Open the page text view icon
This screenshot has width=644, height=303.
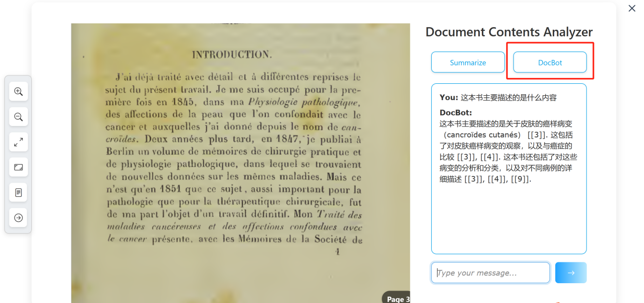pyautogui.click(x=18, y=192)
